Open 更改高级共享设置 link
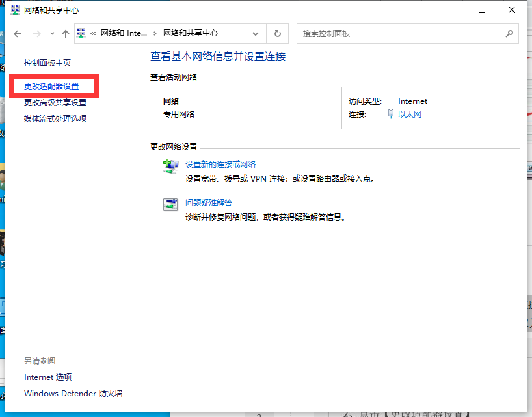This screenshot has width=532, height=417. pos(55,103)
